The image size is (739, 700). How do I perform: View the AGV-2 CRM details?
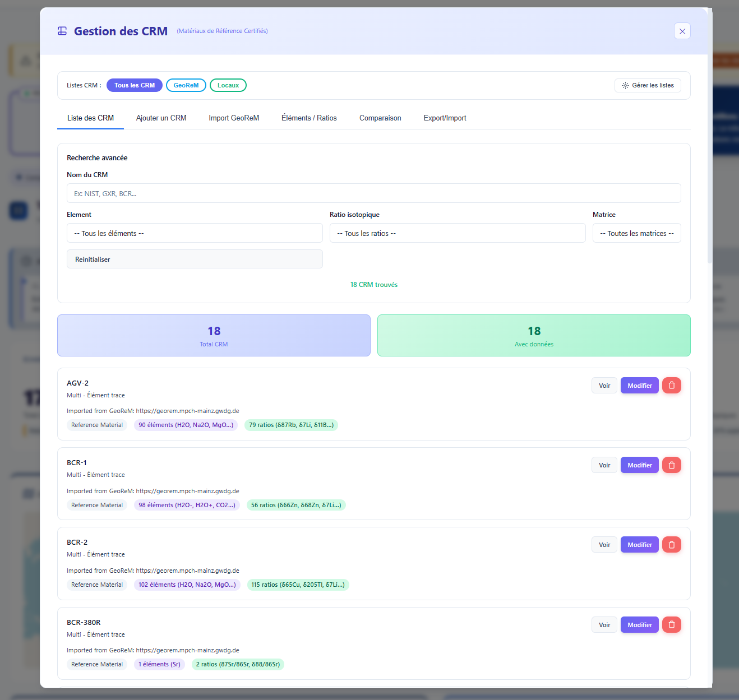coord(604,386)
